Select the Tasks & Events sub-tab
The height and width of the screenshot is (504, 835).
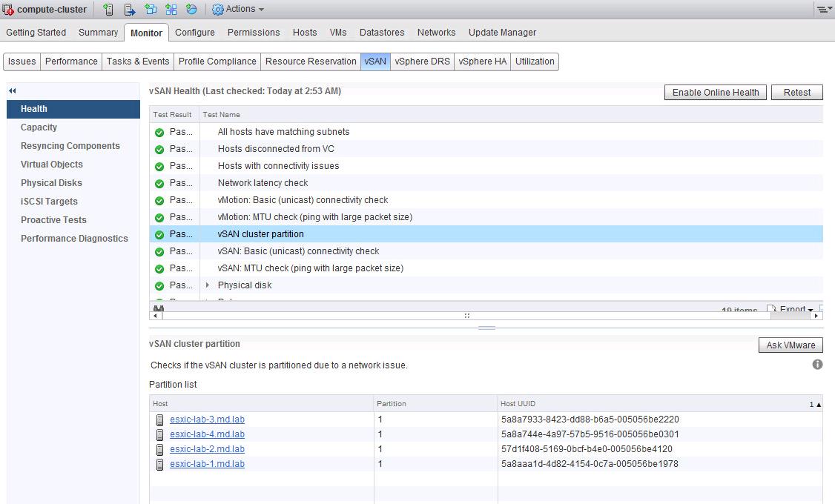(x=138, y=62)
